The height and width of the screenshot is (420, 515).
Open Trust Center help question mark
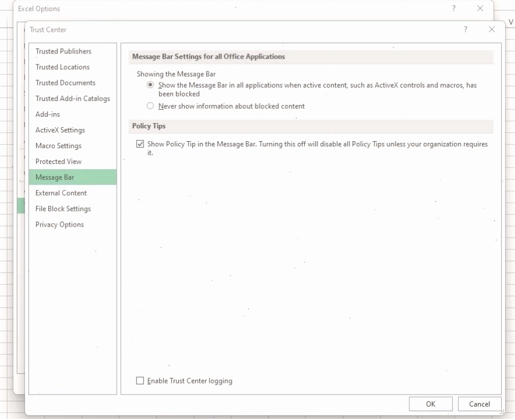pos(466,30)
